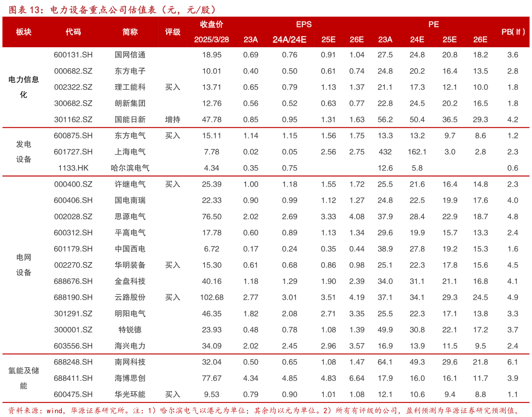Click the "24E" subheader under PE
The image size is (532, 417).
click(x=417, y=39)
